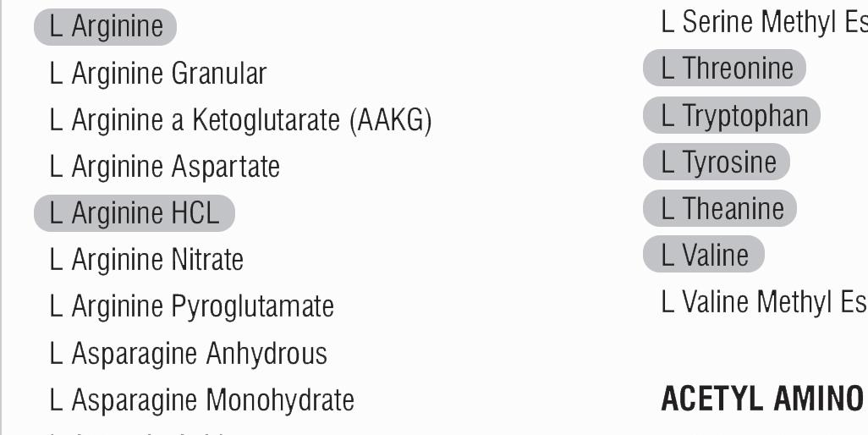Screen dimensions: 868x435
Task: Open L Serine Methyl Ester item
Action: (x=765, y=23)
